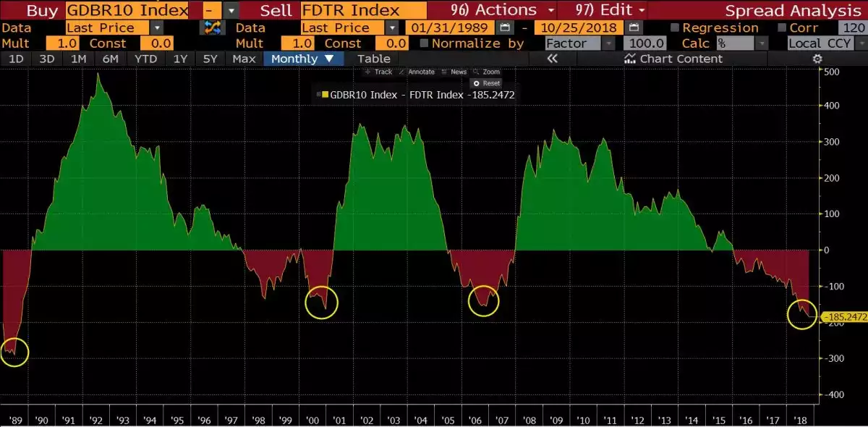Click the Reset chart button
The height and width of the screenshot is (427, 868).
488,83
